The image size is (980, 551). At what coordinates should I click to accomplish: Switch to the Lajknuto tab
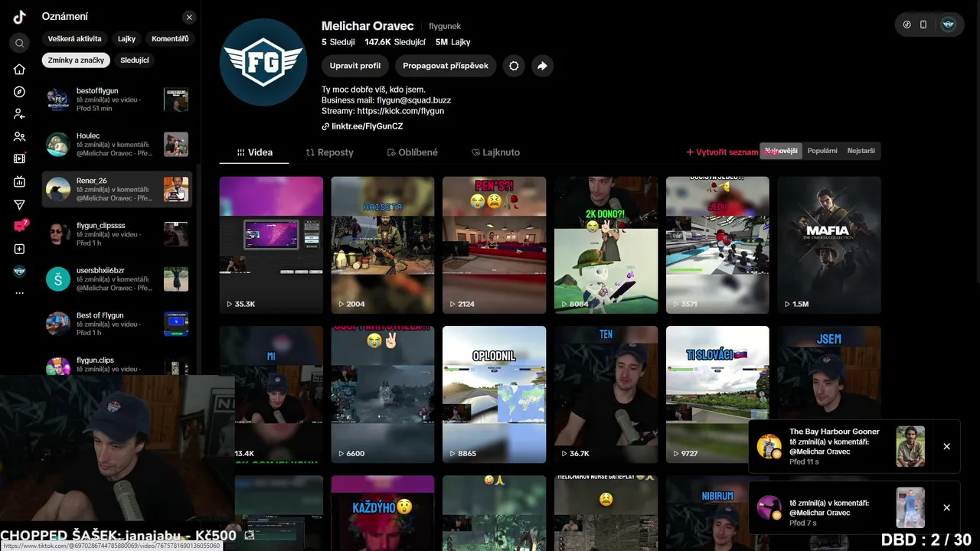click(x=495, y=152)
